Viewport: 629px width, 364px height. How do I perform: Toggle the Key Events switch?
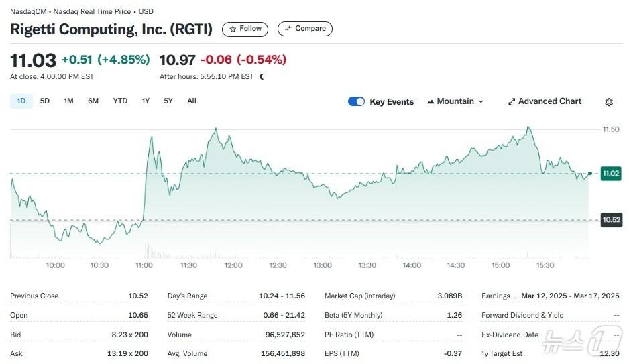356,101
